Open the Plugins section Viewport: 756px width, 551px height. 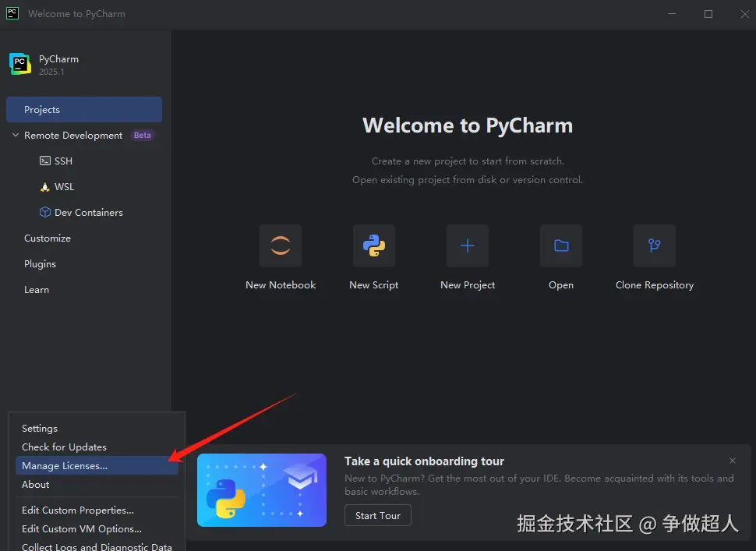coord(40,263)
